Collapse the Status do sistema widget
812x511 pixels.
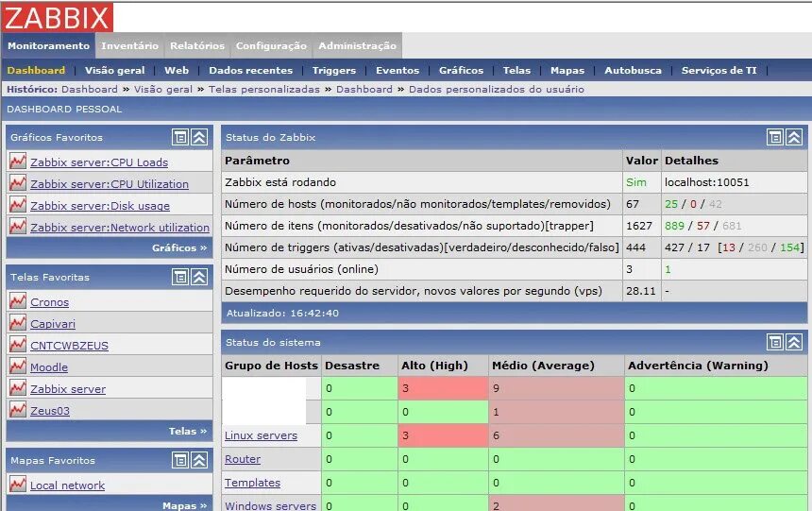pyautogui.click(x=794, y=342)
